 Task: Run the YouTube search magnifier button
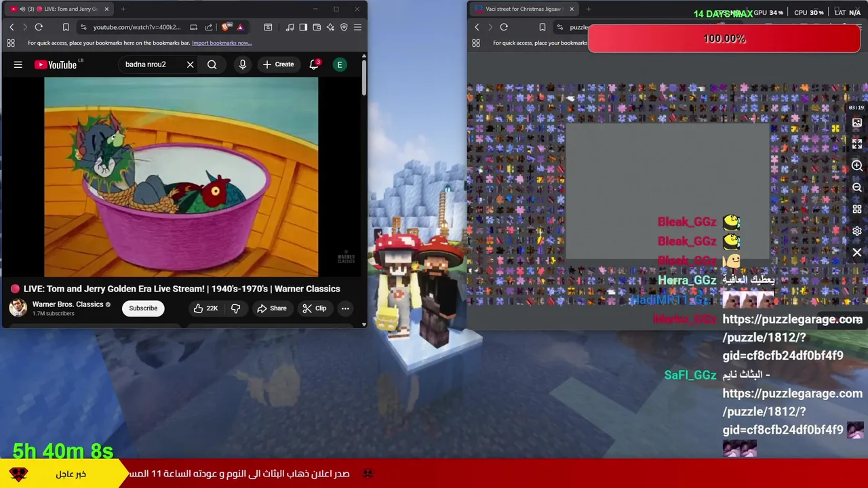[212, 64]
